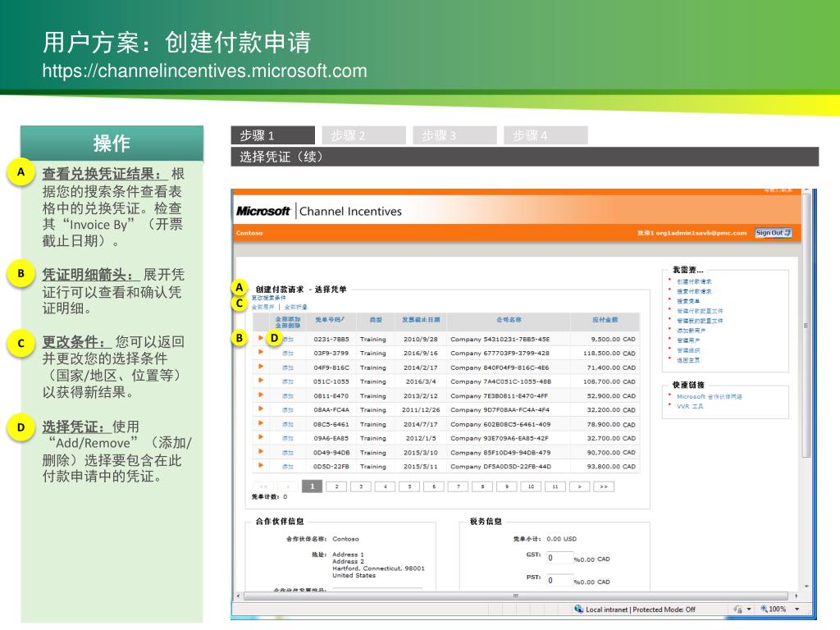Expand voucher row 08AA-FC4A detail arrow
The image size is (840, 630).
coord(261,409)
